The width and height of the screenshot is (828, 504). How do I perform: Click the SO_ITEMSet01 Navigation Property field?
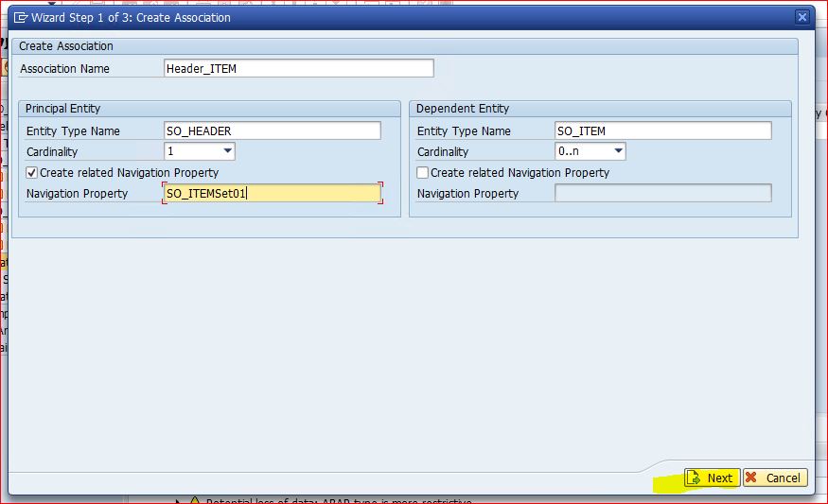tap(272, 194)
